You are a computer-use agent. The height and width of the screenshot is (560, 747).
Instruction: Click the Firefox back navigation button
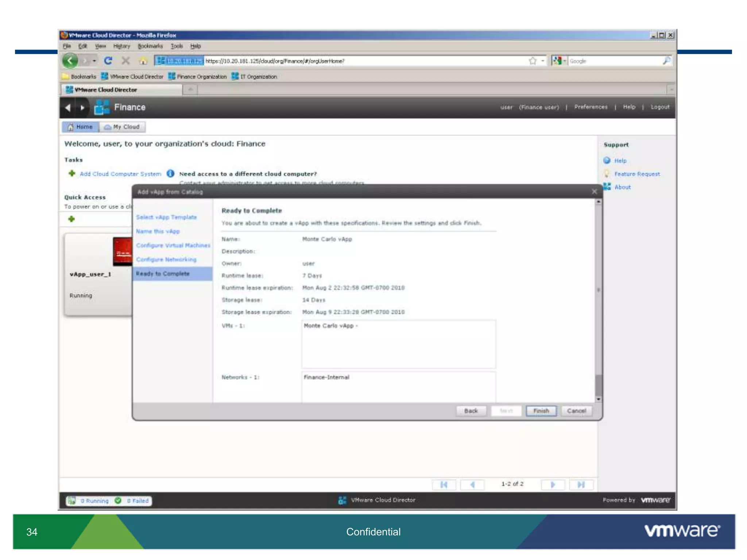[70, 61]
